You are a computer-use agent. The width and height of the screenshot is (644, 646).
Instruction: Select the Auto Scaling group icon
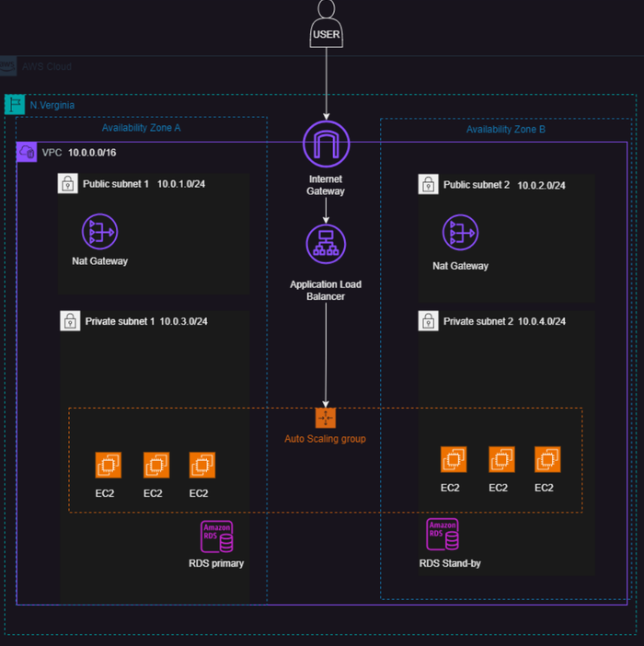tap(326, 418)
